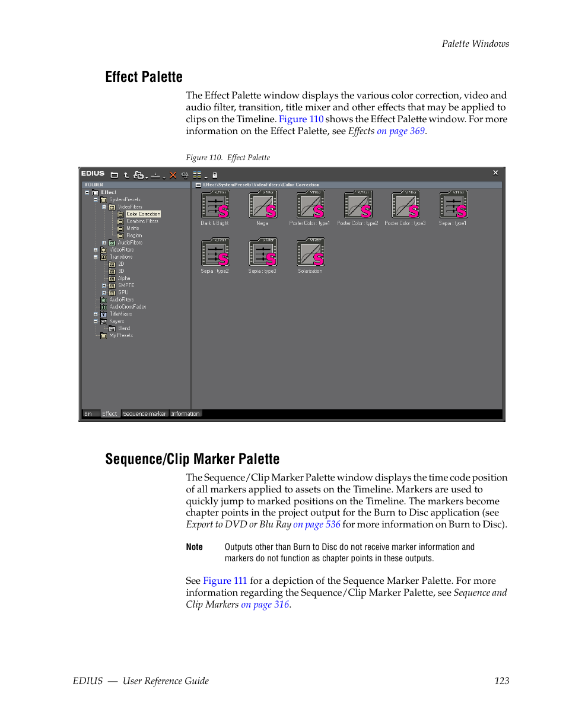The width and height of the screenshot is (566, 728).
Task: Select the Matrix folder in tree
Action: [x=133, y=228]
